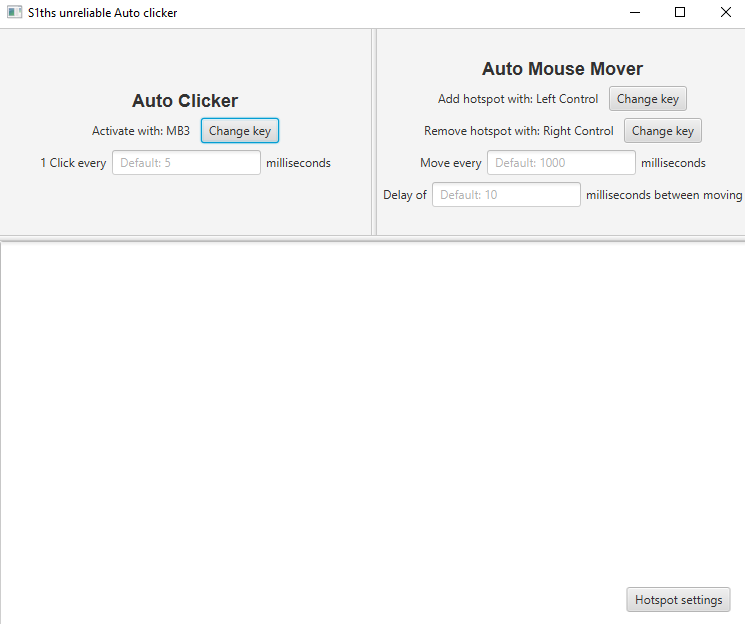Click Change key next to Add hotspot

pyautogui.click(x=648, y=99)
